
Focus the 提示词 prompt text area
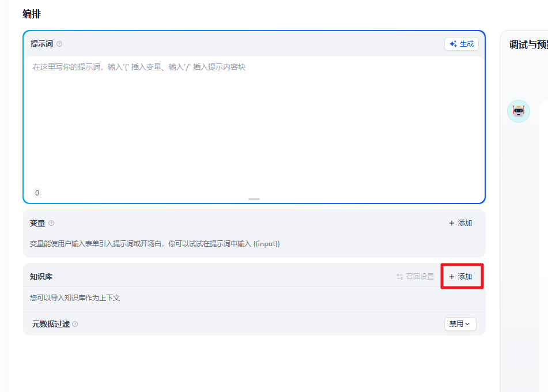[x=254, y=121]
